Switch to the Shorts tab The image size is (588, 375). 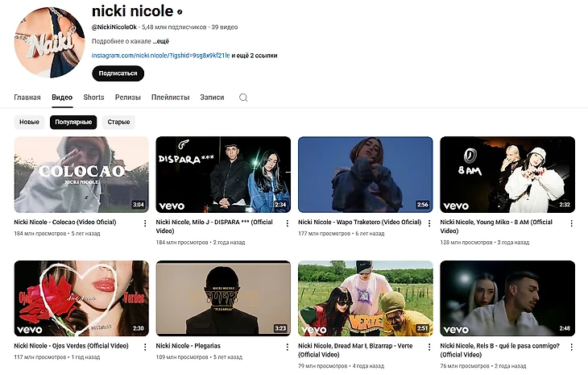click(x=93, y=98)
